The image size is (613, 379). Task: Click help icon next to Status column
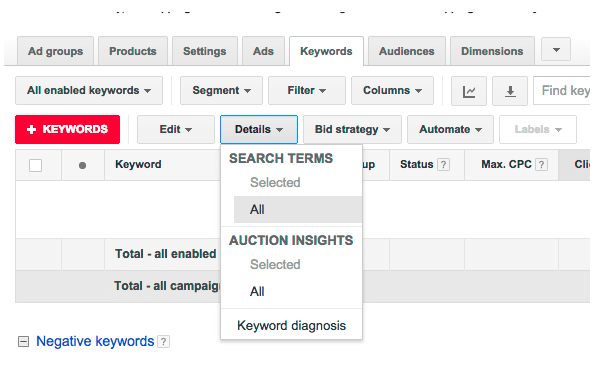pyautogui.click(x=443, y=164)
